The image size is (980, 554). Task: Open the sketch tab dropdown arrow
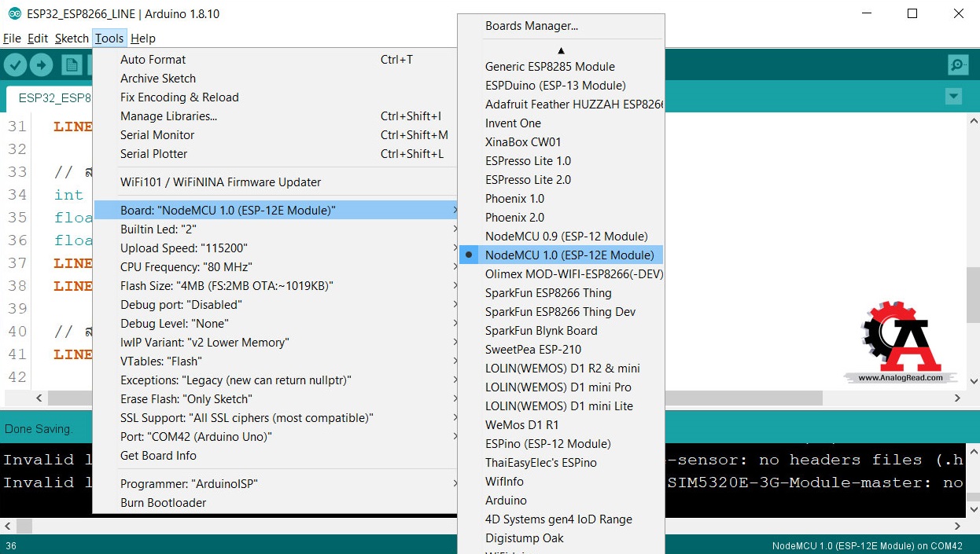tap(953, 97)
